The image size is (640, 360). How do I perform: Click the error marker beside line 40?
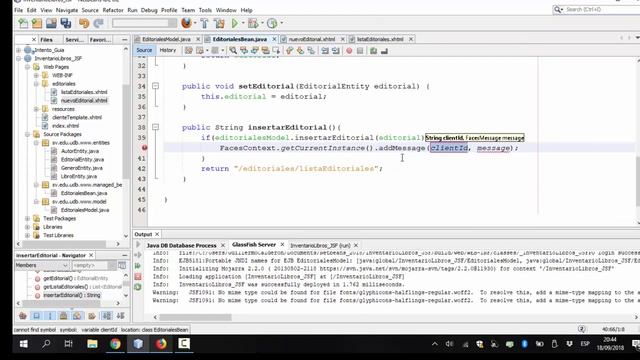point(144,148)
